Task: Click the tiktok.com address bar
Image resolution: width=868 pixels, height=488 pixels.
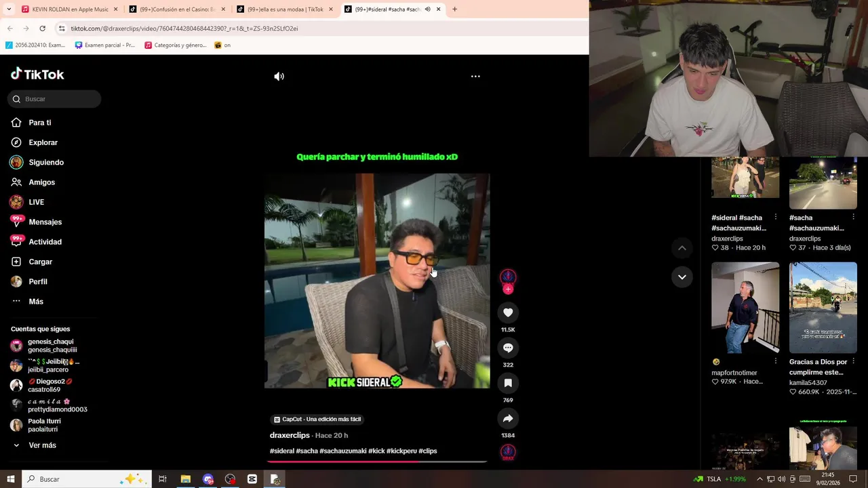Action: point(325,28)
